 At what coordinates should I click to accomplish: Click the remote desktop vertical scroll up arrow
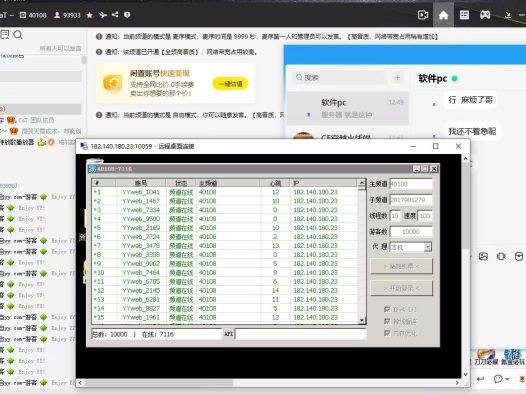pos(466,158)
